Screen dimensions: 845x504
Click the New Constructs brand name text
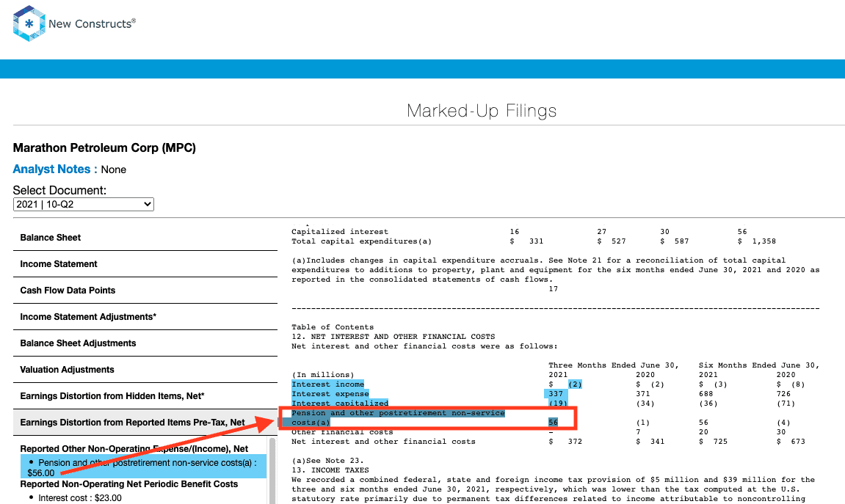[93, 23]
